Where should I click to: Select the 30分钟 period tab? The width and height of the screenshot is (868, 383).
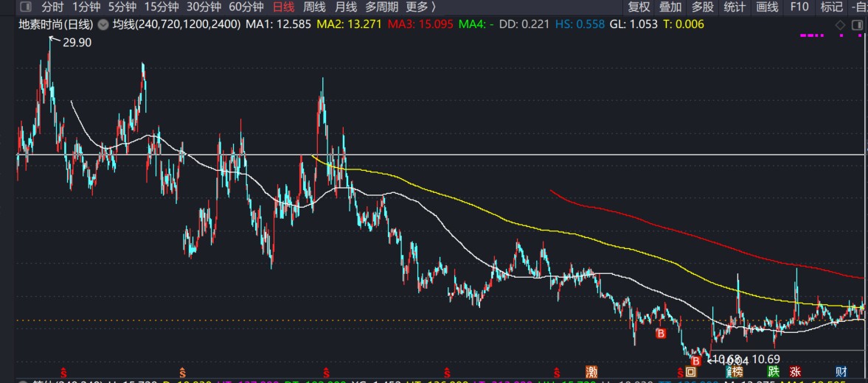pos(204,7)
